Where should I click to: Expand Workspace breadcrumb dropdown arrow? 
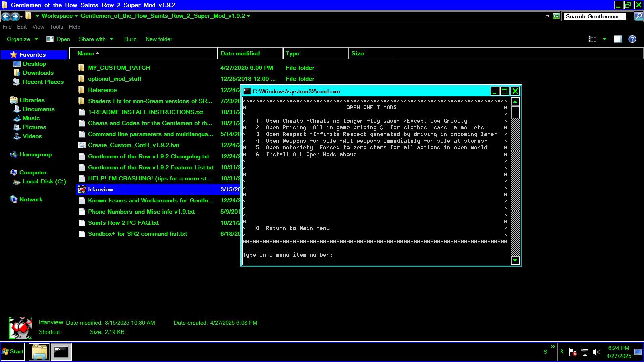(x=76, y=16)
